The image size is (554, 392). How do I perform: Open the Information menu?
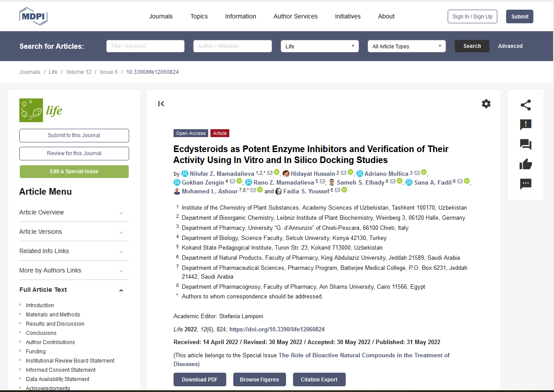[x=240, y=16]
